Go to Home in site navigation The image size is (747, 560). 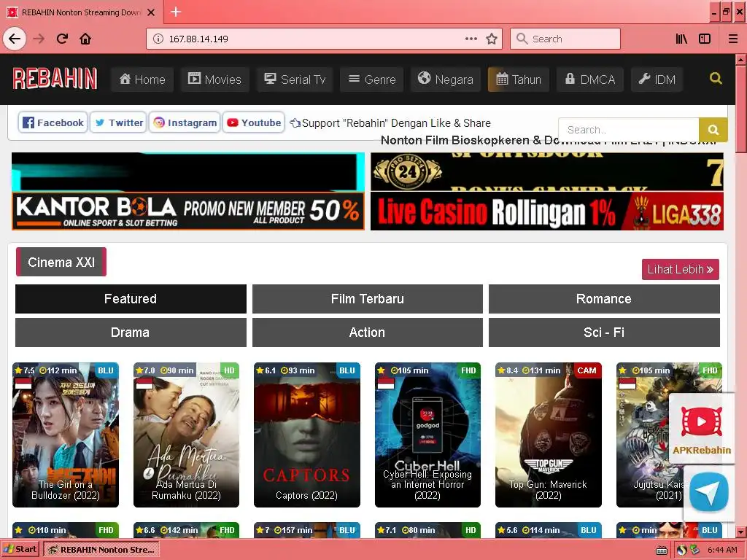click(142, 79)
